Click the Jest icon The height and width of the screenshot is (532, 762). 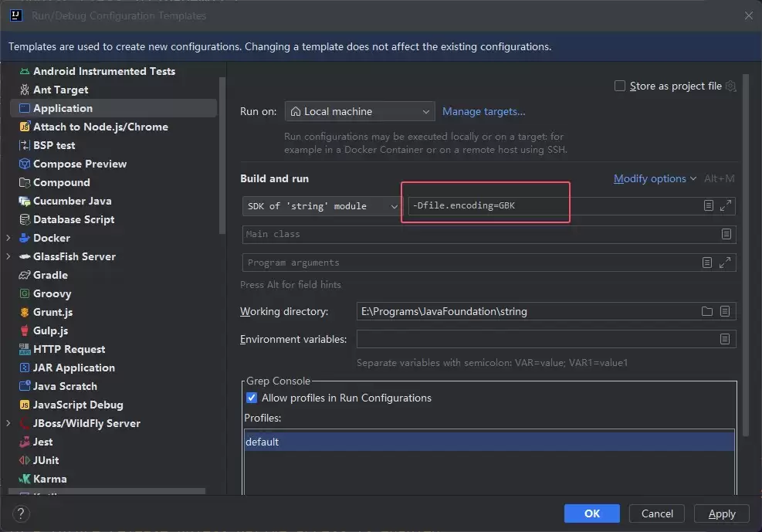(x=24, y=442)
